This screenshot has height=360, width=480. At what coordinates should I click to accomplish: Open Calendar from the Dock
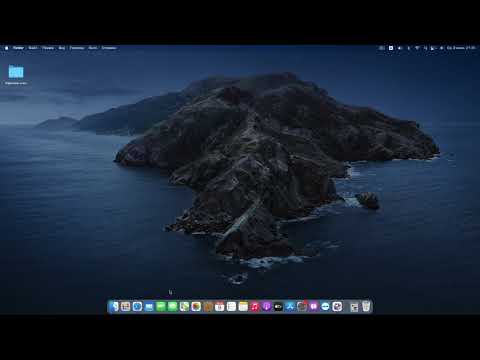[x=220, y=306]
